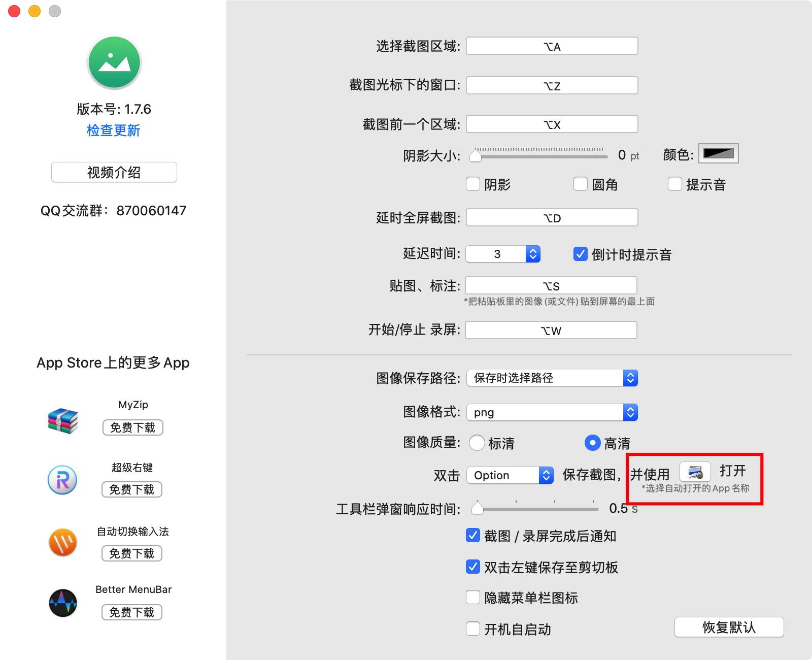Click the MyZip app icon
The image size is (812, 660).
coord(62,421)
